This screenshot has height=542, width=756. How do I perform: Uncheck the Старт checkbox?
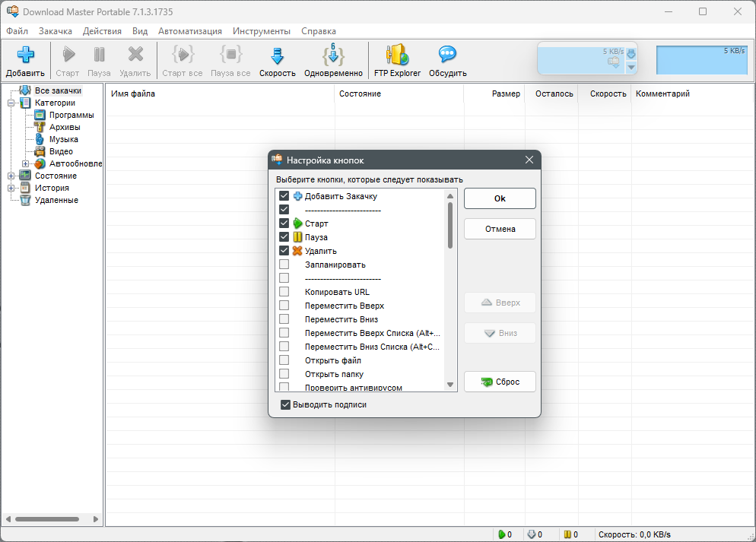click(284, 223)
